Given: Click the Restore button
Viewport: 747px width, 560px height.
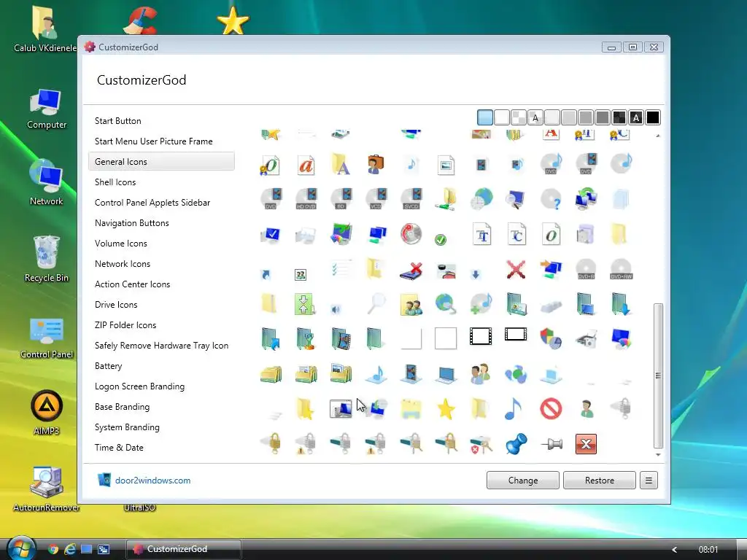Looking at the screenshot, I should coord(600,481).
